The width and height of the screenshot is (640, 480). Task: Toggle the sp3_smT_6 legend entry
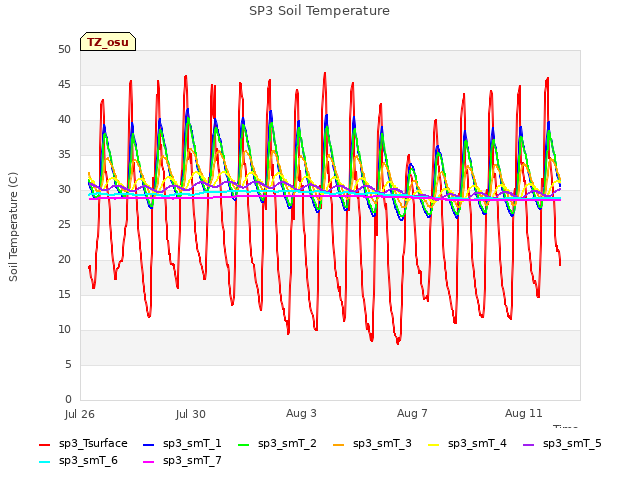[78, 460]
